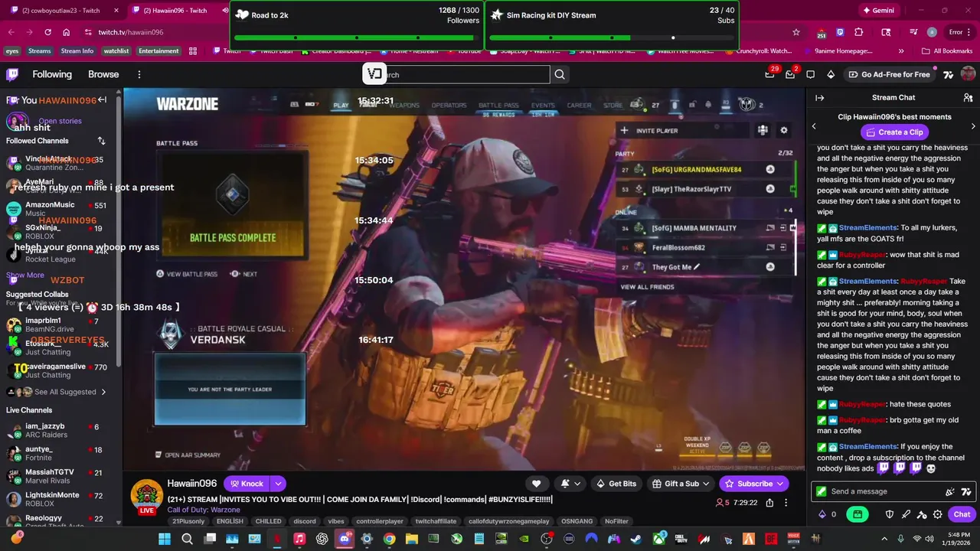Open chat community users list icon
980x551 pixels.
click(968, 98)
